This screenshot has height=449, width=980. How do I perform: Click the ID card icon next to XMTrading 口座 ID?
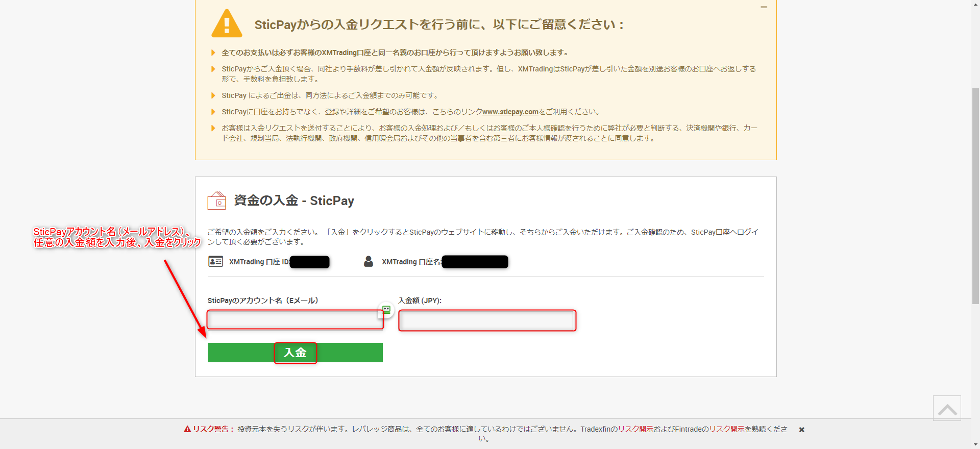[x=215, y=262]
